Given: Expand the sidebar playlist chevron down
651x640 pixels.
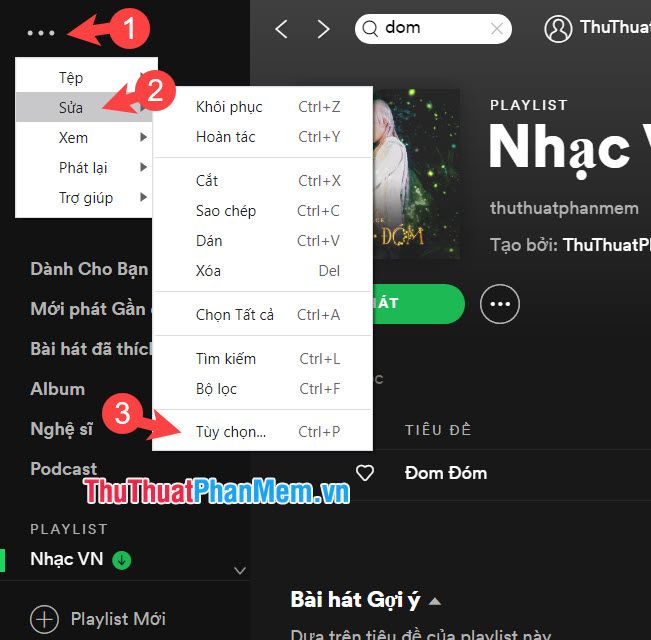Looking at the screenshot, I should (240, 570).
